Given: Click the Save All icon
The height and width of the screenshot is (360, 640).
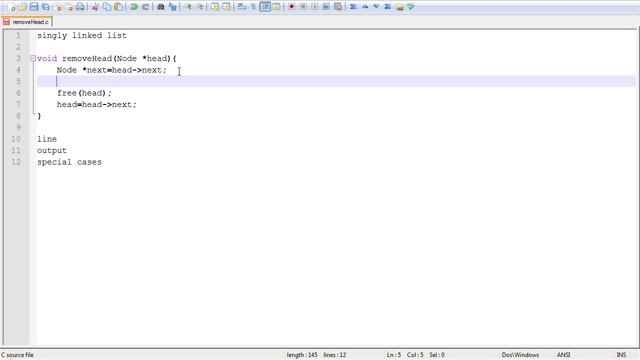Looking at the screenshot, I should point(46,7).
